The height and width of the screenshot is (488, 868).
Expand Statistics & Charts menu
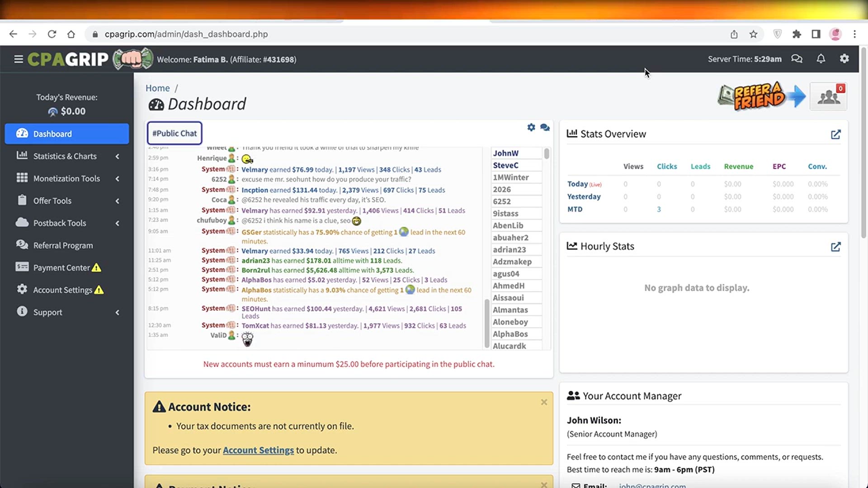pos(67,156)
